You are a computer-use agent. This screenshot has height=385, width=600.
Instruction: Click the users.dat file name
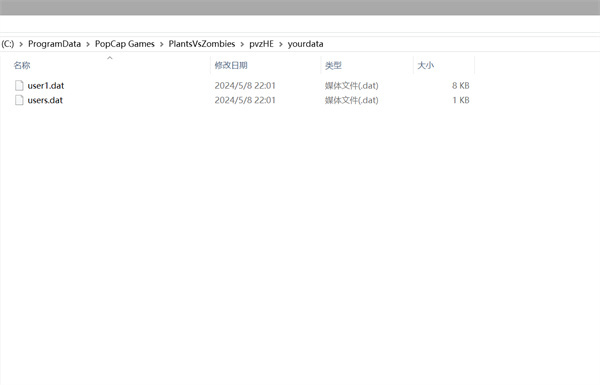coord(45,100)
